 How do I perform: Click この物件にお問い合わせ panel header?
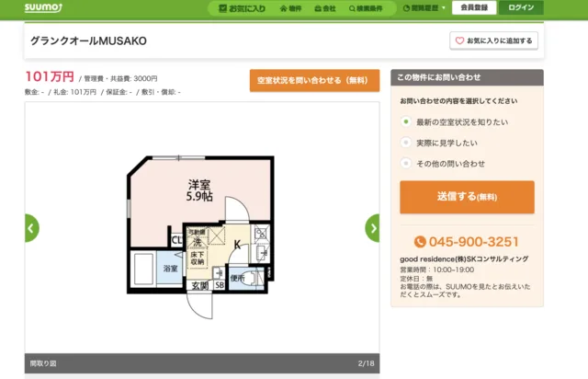(x=467, y=77)
